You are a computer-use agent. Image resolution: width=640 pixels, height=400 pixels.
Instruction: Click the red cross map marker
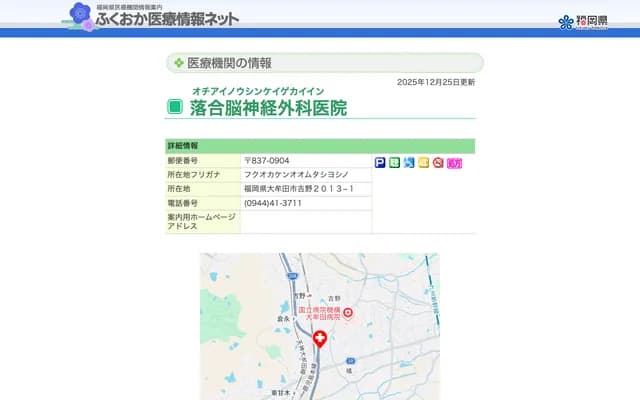[x=320, y=340]
